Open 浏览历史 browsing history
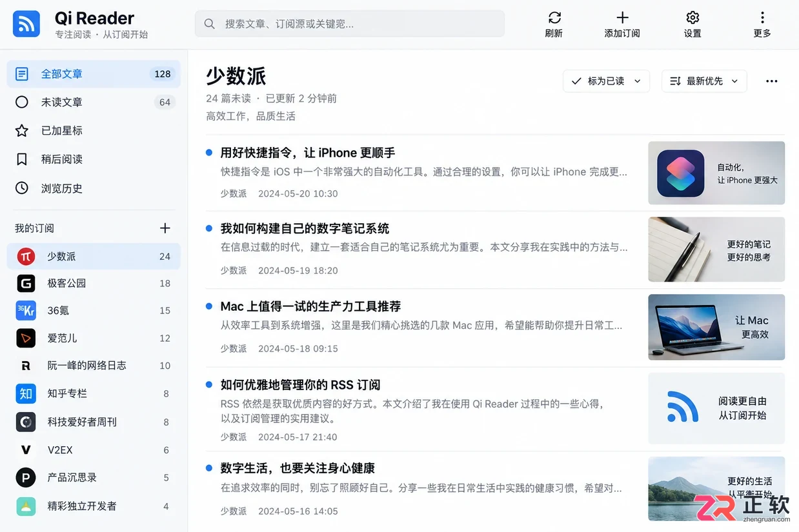 94,188
